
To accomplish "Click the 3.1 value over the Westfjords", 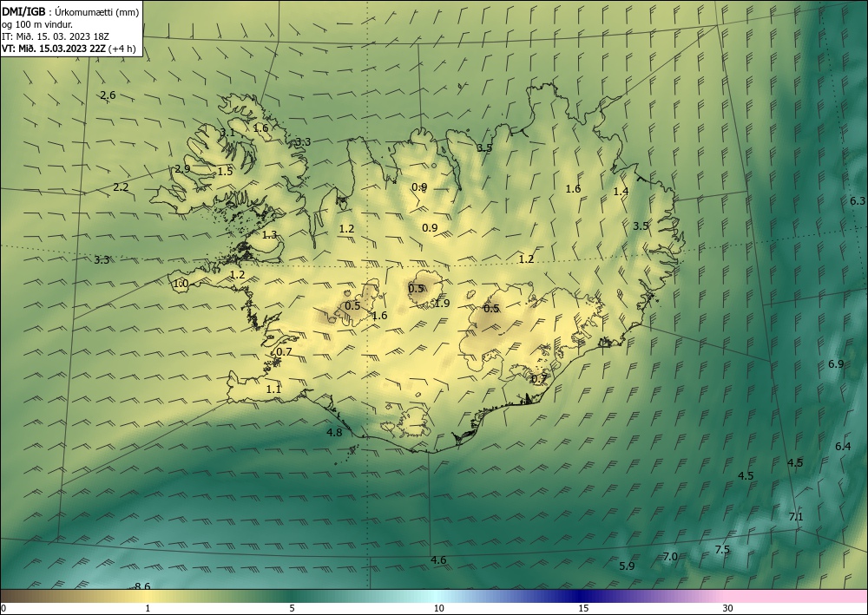I will [227, 133].
